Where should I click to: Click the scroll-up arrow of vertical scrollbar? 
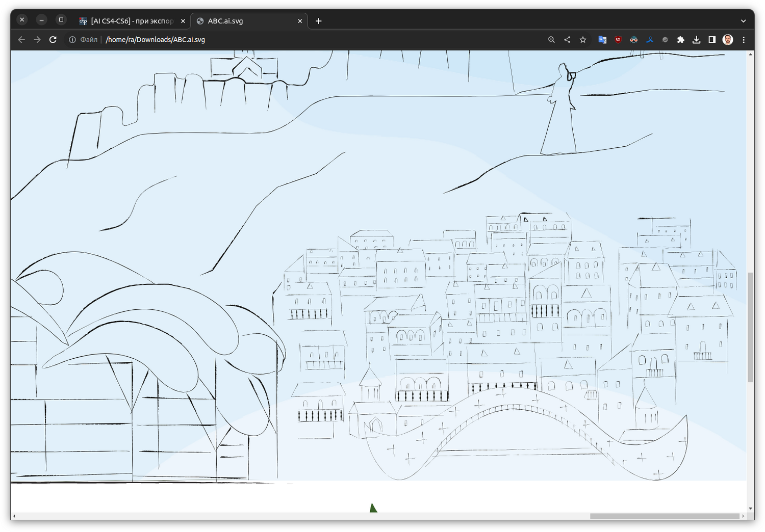point(751,55)
